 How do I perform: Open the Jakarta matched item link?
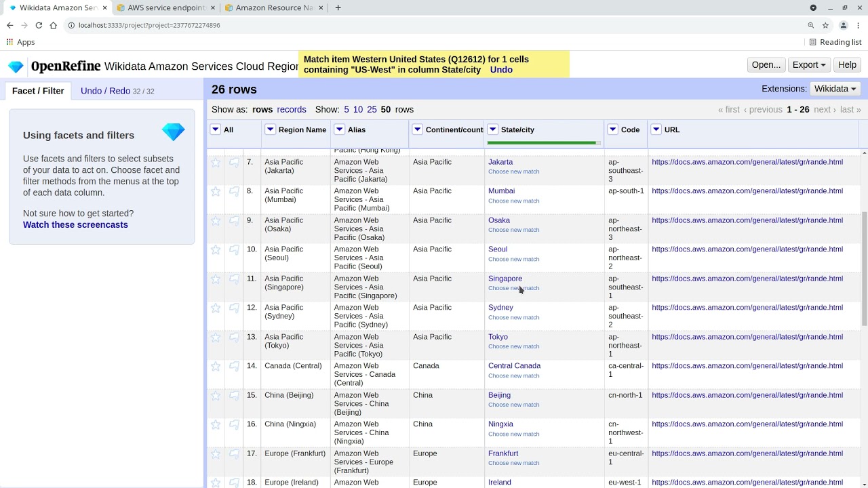point(500,162)
